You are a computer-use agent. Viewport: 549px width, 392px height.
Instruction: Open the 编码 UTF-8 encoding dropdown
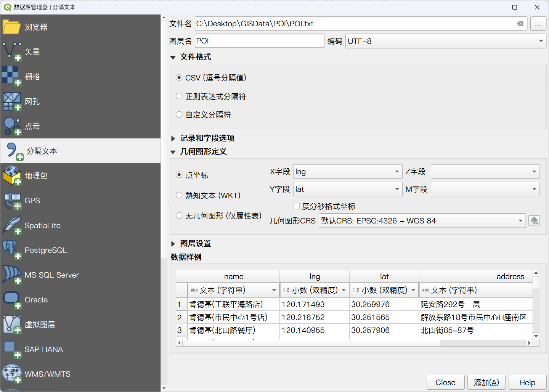[x=446, y=41]
